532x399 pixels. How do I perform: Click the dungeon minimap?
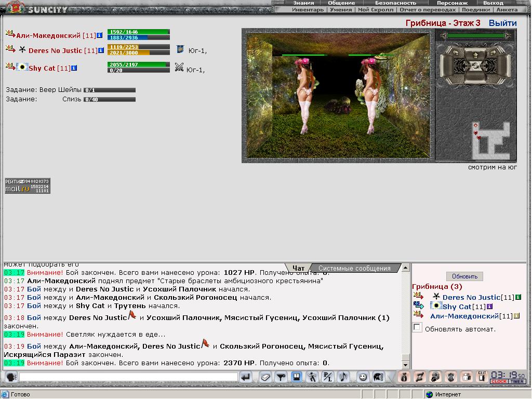[x=490, y=140]
